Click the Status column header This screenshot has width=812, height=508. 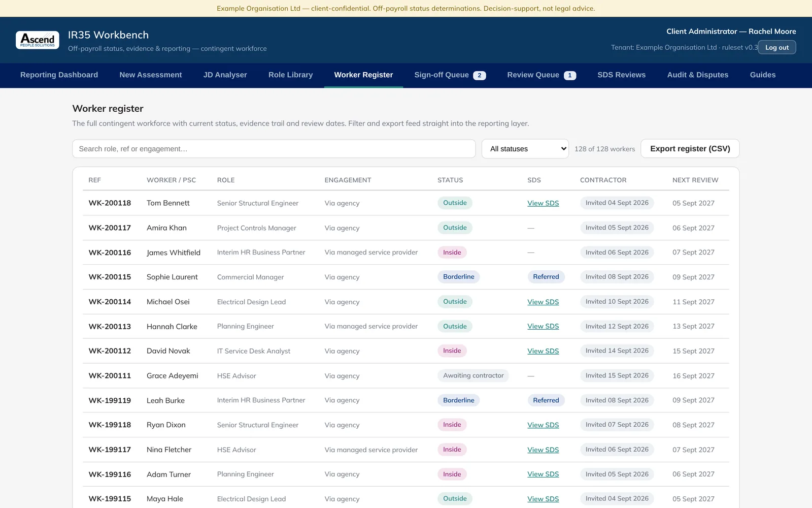click(x=450, y=180)
